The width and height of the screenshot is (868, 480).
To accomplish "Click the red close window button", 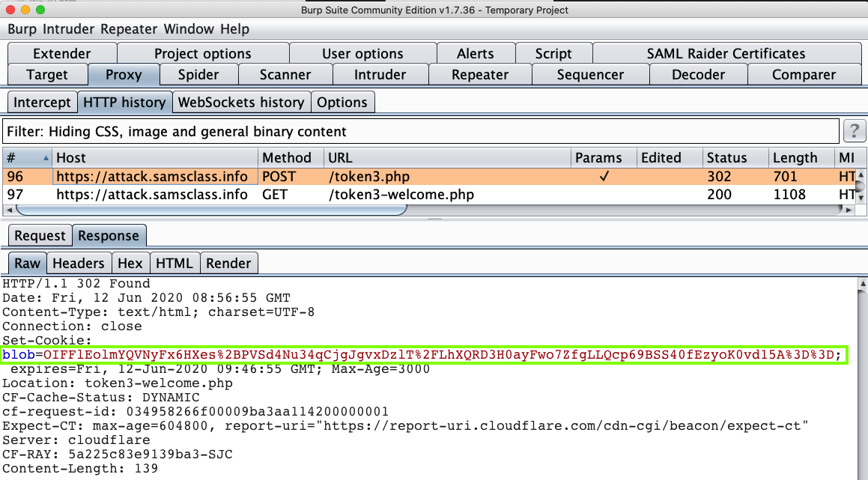I will (10, 10).
